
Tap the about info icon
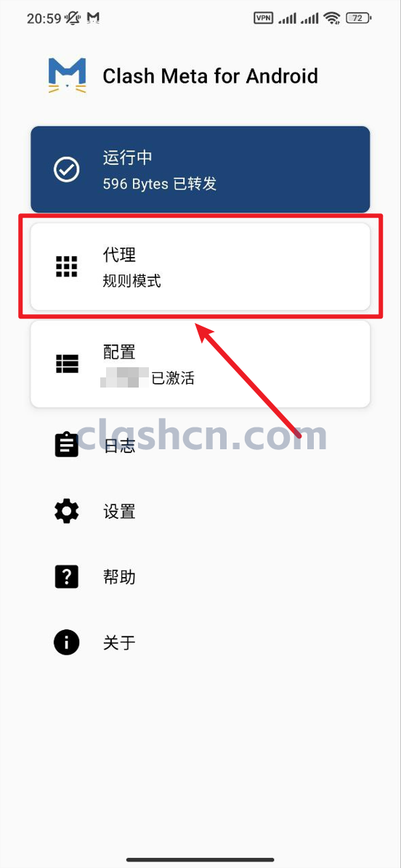tap(66, 643)
